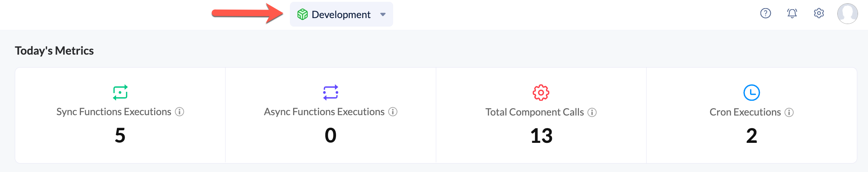The height and width of the screenshot is (172, 868).
Task: Click the green cube environment icon
Action: 302,14
